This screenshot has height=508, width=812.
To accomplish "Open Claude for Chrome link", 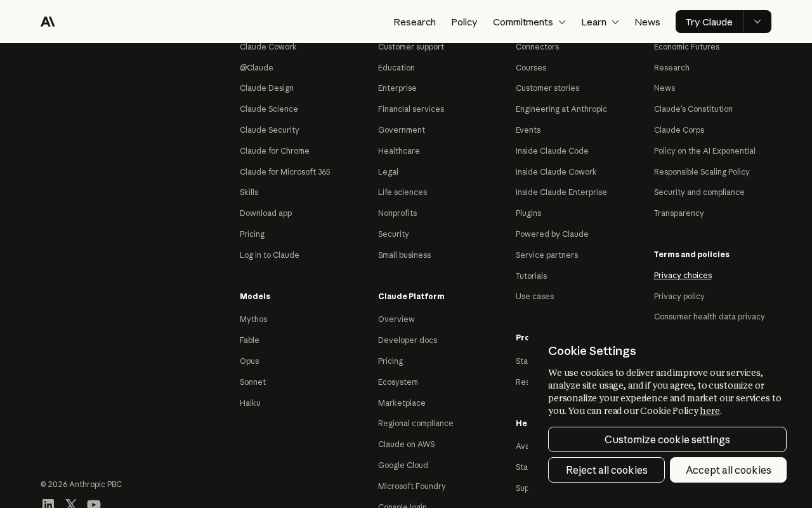I will (275, 150).
